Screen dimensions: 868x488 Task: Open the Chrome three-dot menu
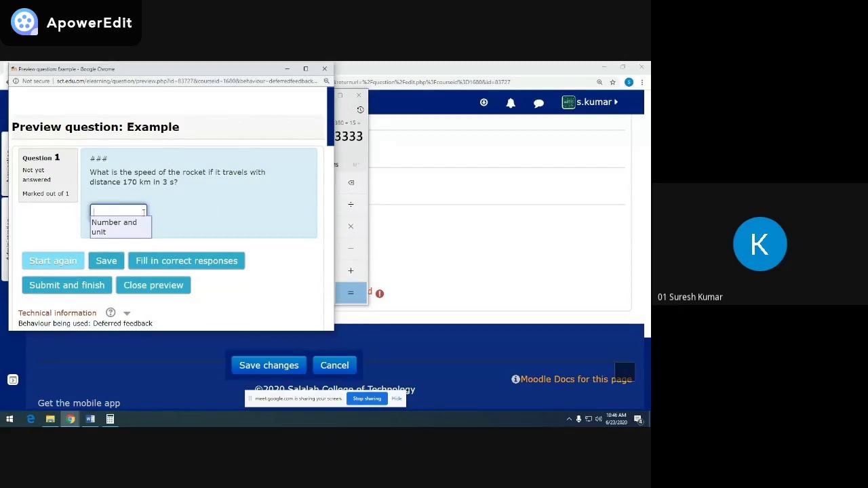(642, 82)
